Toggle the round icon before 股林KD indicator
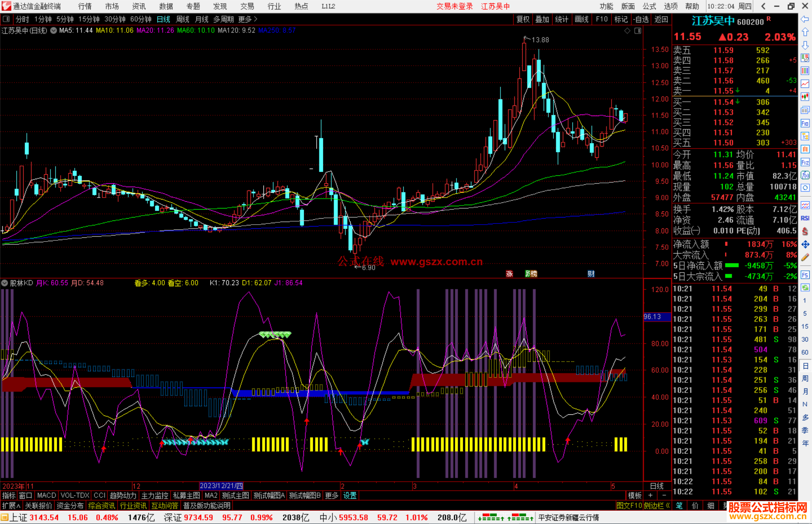 [5, 283]
